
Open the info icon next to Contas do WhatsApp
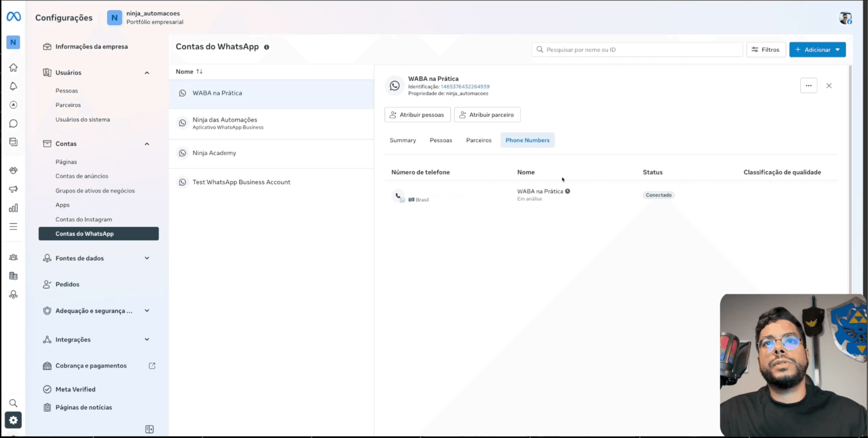point(267,47)
